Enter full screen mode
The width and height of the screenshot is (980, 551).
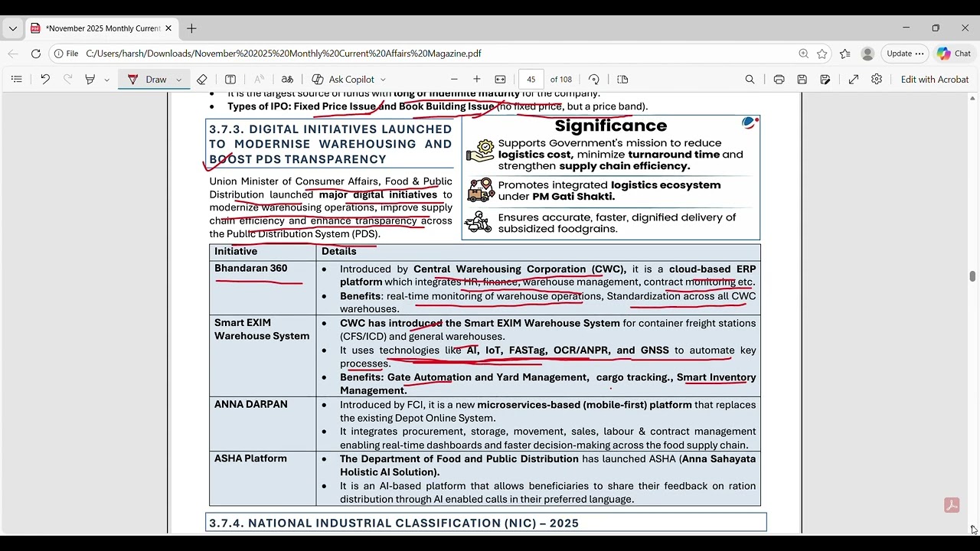[854, 80]
